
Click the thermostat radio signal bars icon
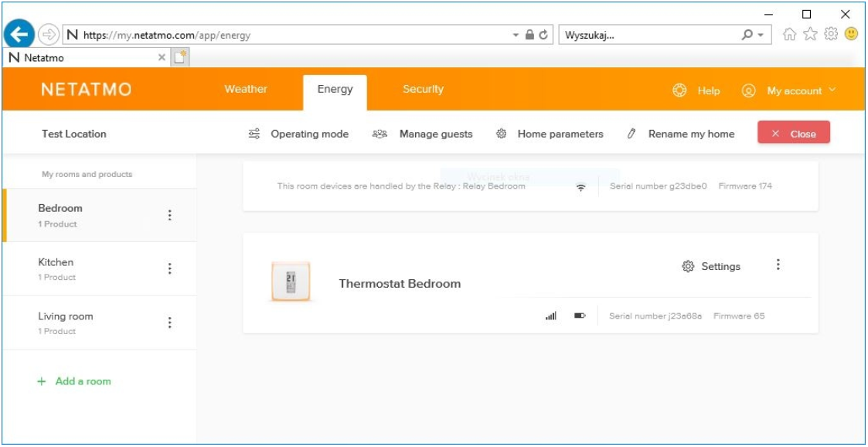551,316
